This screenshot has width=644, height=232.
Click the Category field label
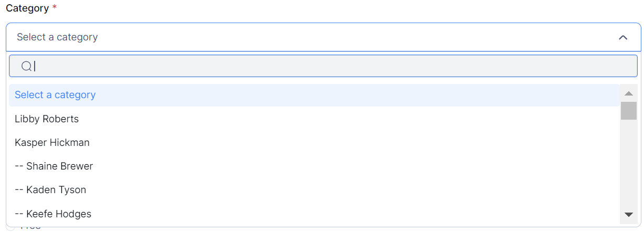click(x=27, y=9)
